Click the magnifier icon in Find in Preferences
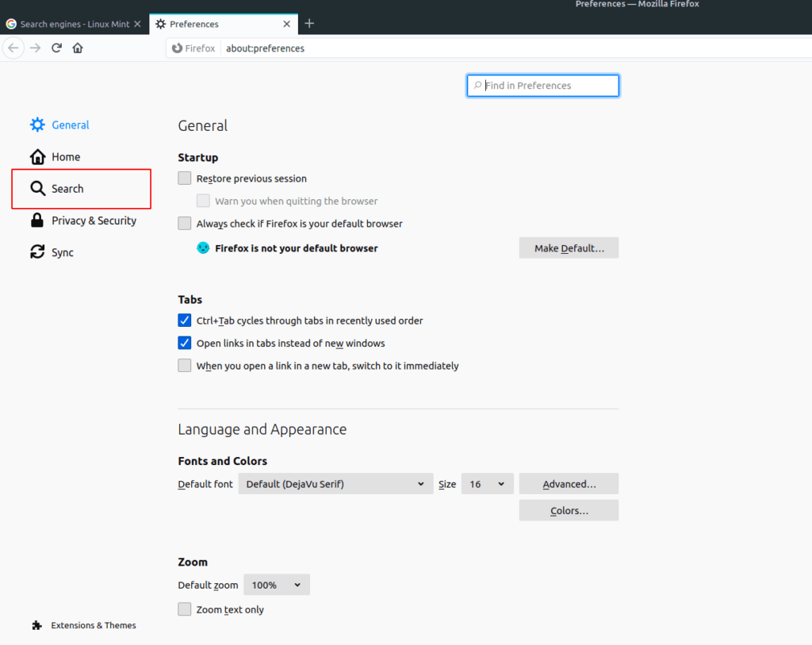The height and width of the screenshot is (645, 812). tap(477, 86)
